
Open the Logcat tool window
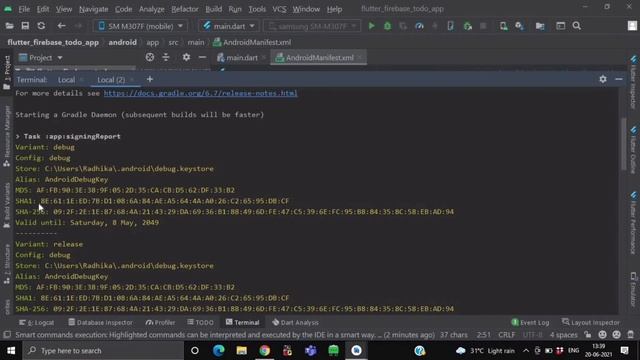click(37, 322)
